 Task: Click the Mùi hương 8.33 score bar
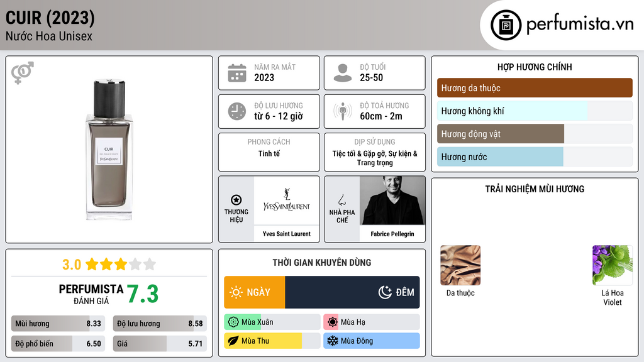point(58,324)
